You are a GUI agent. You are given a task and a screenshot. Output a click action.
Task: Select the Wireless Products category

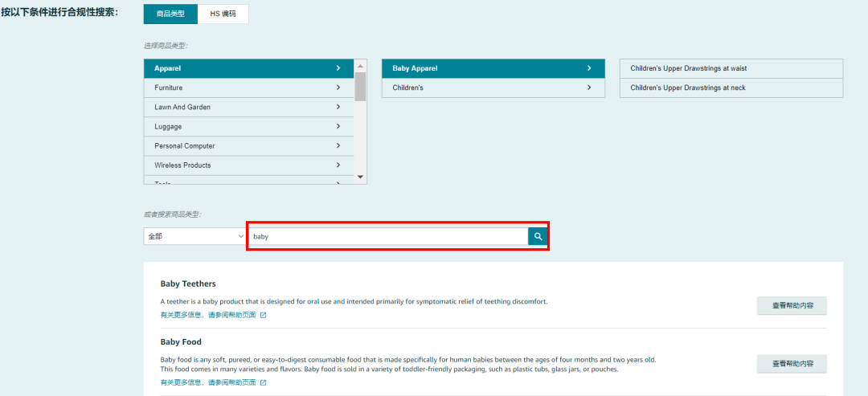pos(248,165)
